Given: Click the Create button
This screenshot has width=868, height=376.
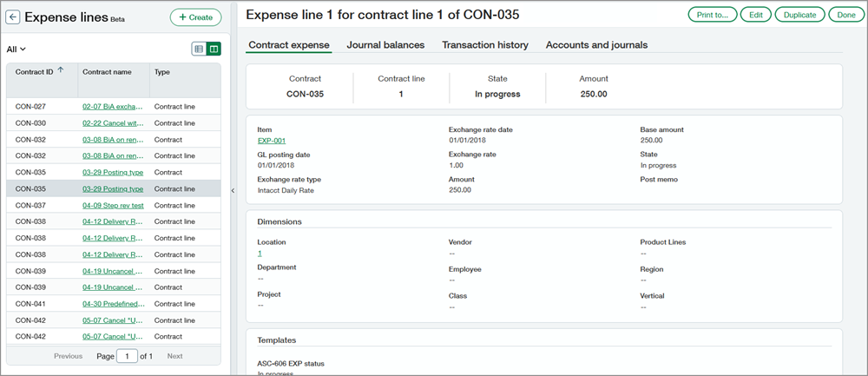Looking at the screenshot, I should [x=195, y=17].
